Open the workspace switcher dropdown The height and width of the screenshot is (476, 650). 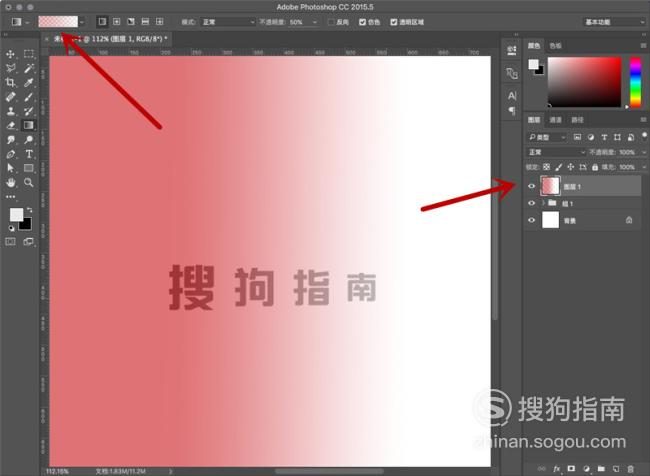tap(614, 22)
